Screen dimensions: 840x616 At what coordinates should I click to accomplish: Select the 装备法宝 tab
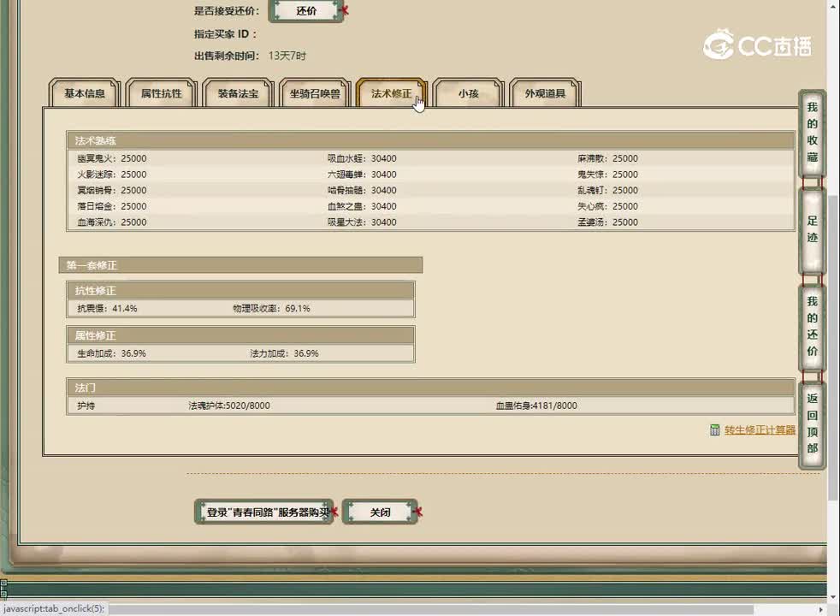pyautogui.click(x=238, y=93)
